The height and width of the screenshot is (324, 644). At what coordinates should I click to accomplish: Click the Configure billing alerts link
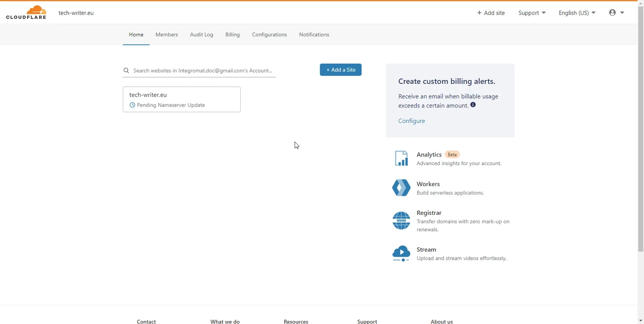(x=411, y=121)
